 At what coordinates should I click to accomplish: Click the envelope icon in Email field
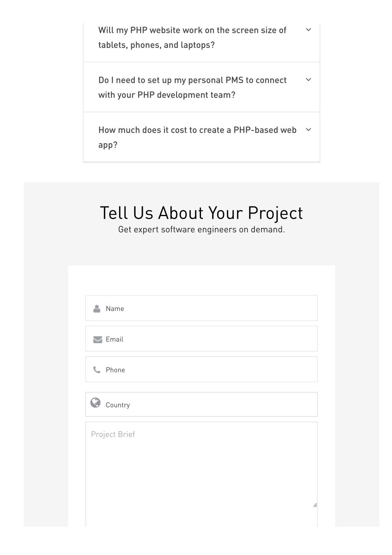(98, 339)
